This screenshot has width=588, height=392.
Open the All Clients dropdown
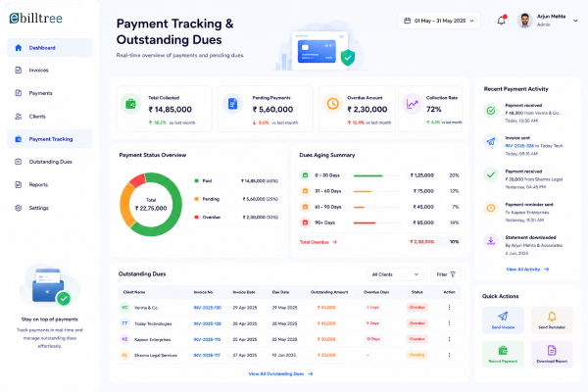pos(395,274)
